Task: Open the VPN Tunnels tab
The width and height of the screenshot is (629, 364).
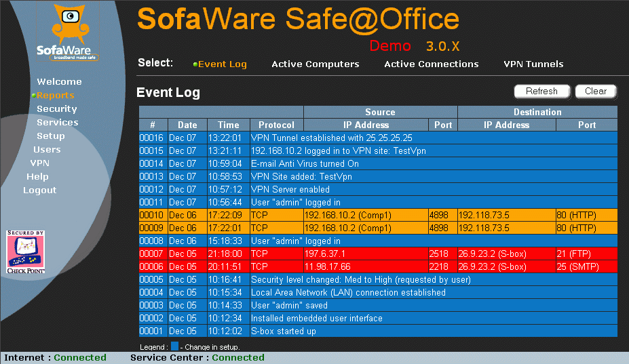Action: [533, 64]
